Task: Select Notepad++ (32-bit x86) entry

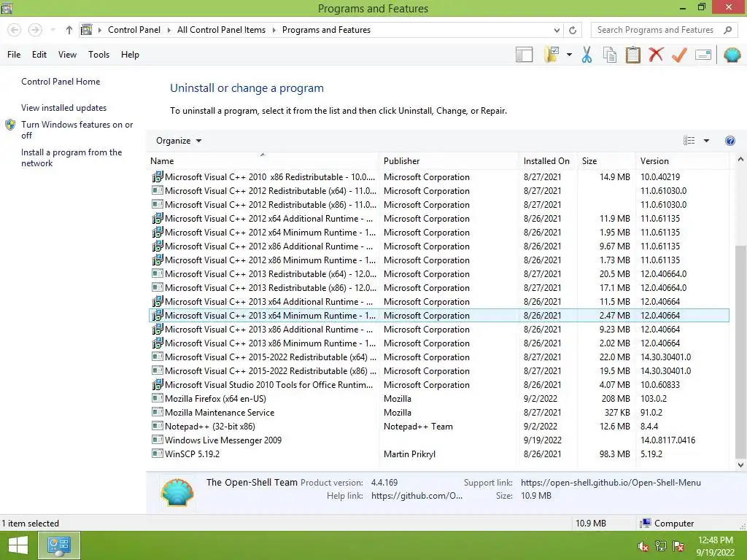Action: click(x=438, y=426)
